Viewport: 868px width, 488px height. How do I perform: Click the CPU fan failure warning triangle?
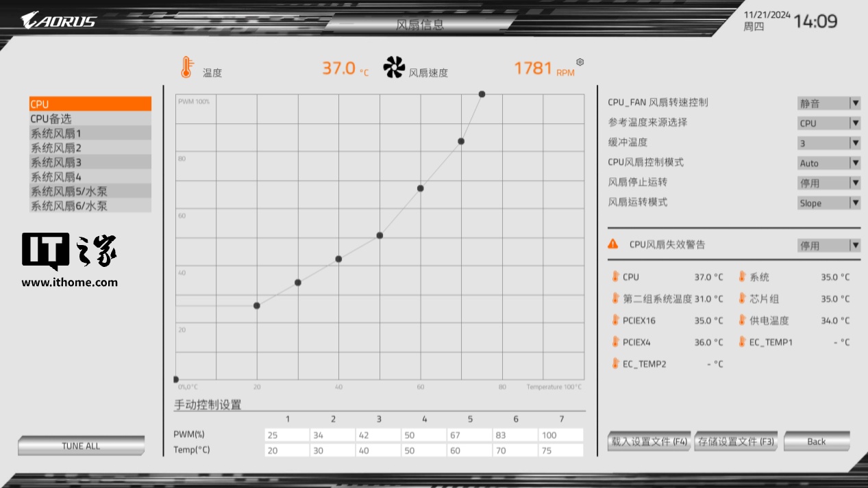point(614,244)
